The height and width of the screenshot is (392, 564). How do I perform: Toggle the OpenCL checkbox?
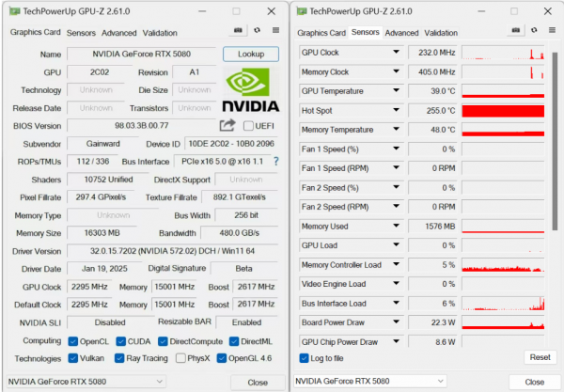pyautogui.click(x=73, y=341)
